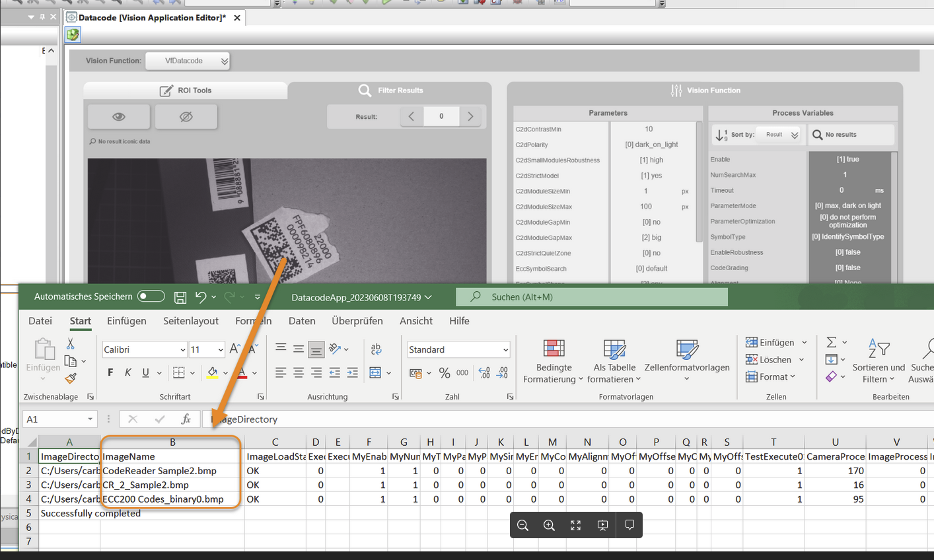Screen dimensions: 934x560
Task: Open the Sort by Result dropdown
Action: pos(779,135)
